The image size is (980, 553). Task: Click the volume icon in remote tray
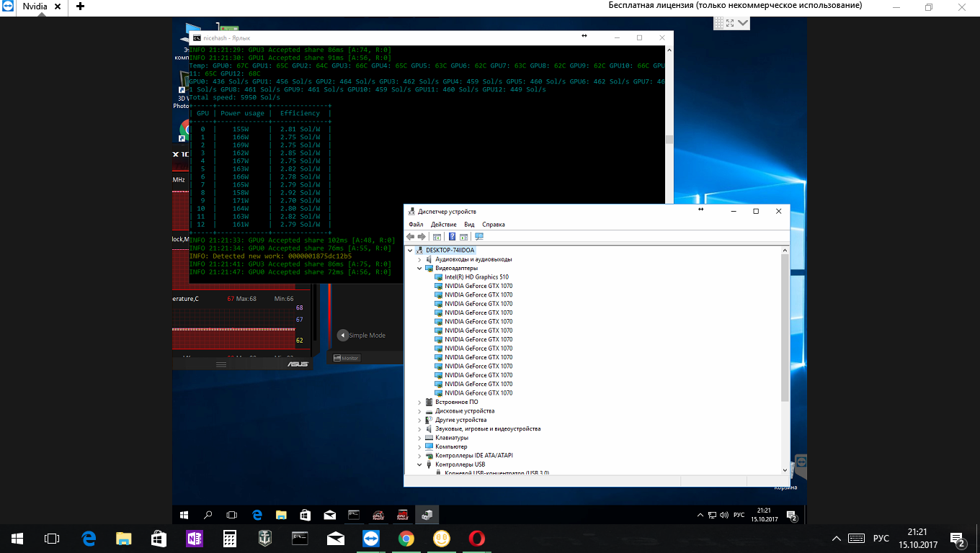click(x=723, y=515)
